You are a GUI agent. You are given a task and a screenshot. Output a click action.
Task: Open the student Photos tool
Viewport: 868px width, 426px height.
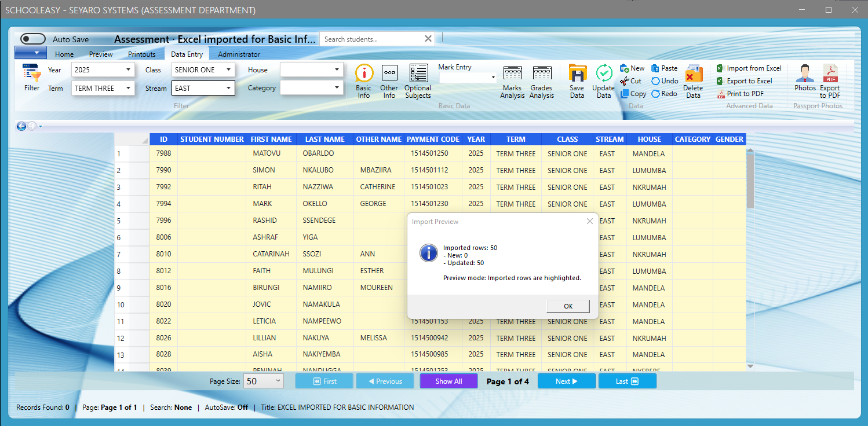pyautogui.click(x=805, y=81)
